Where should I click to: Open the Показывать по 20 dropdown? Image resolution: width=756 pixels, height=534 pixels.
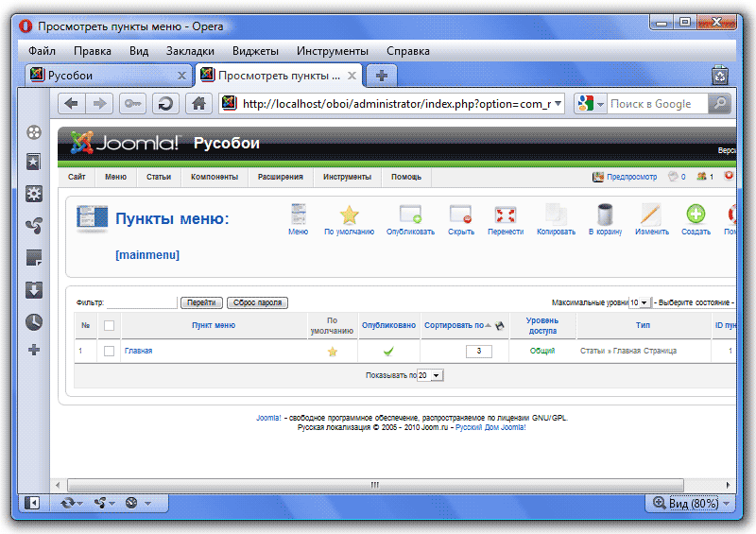[430, 375]
